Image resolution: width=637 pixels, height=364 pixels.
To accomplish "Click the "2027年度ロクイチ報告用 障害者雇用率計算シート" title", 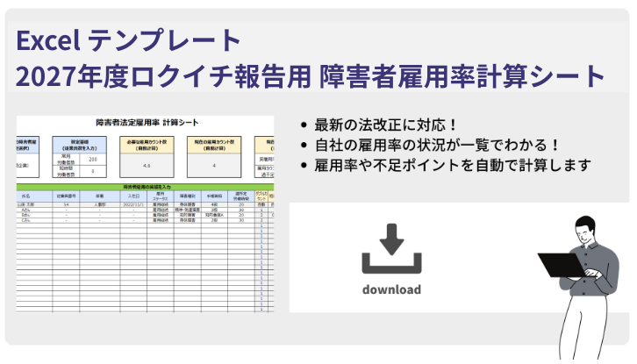I will click(311, 76).
